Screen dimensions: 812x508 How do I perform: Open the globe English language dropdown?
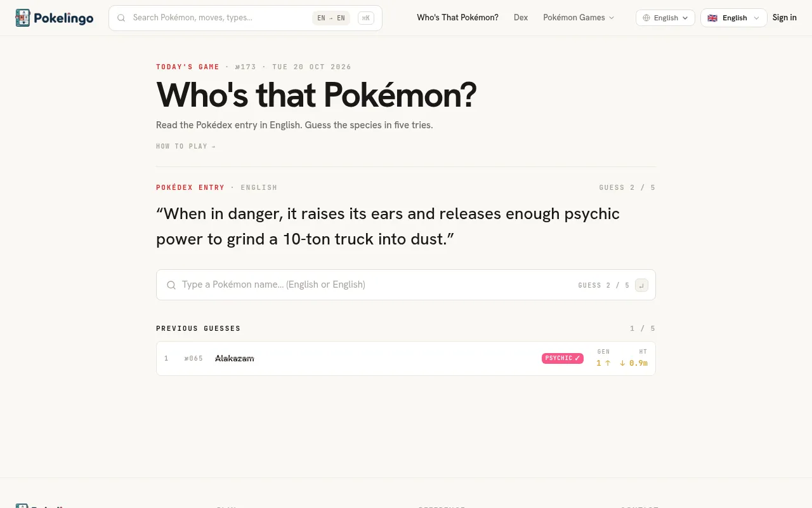pos(665,18)
